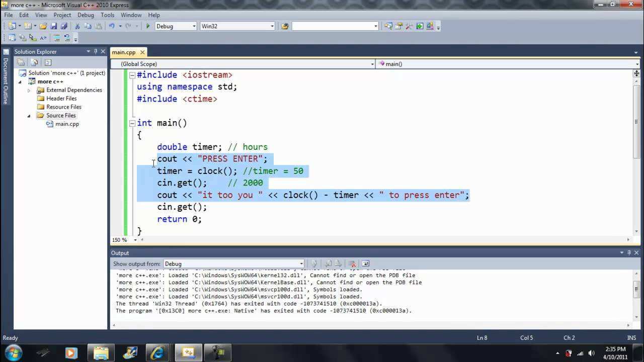644x362 pixels.
Task: Click the Find in Files icon
Action: 285,26
